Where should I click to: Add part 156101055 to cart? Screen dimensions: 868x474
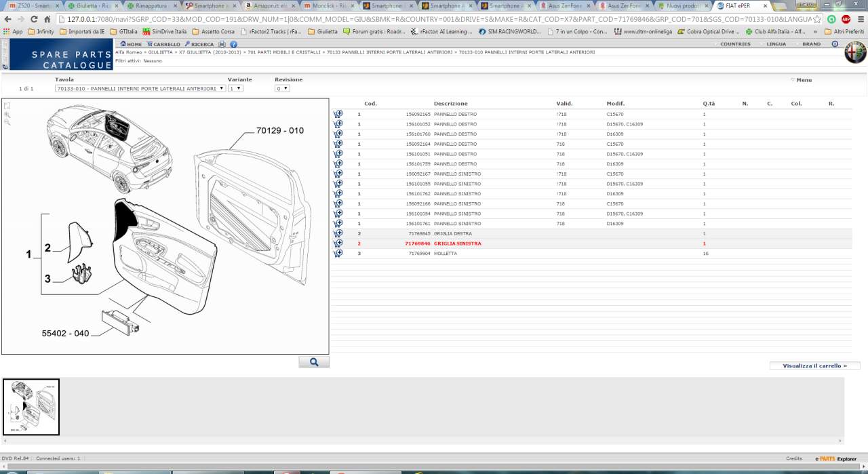click(x=338, y=184)
